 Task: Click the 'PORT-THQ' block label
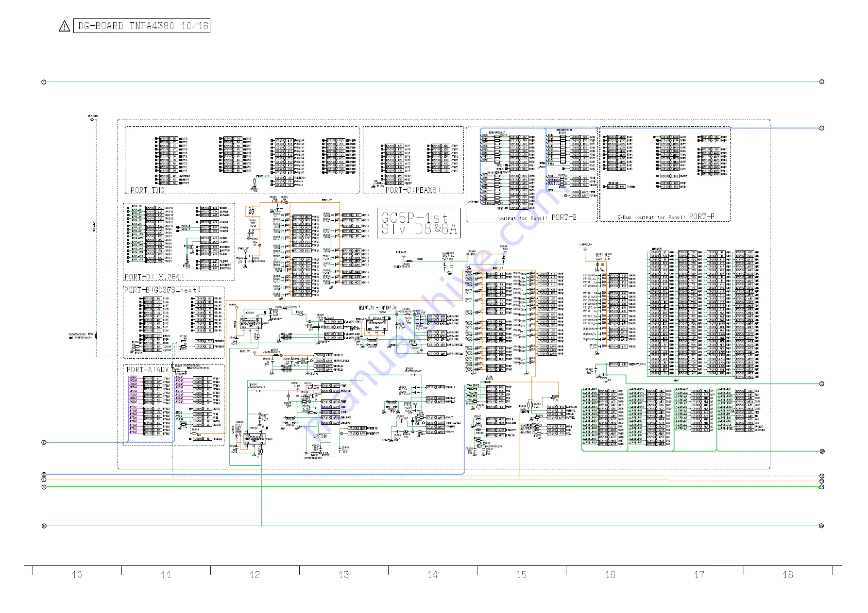(x=148, y=190)
